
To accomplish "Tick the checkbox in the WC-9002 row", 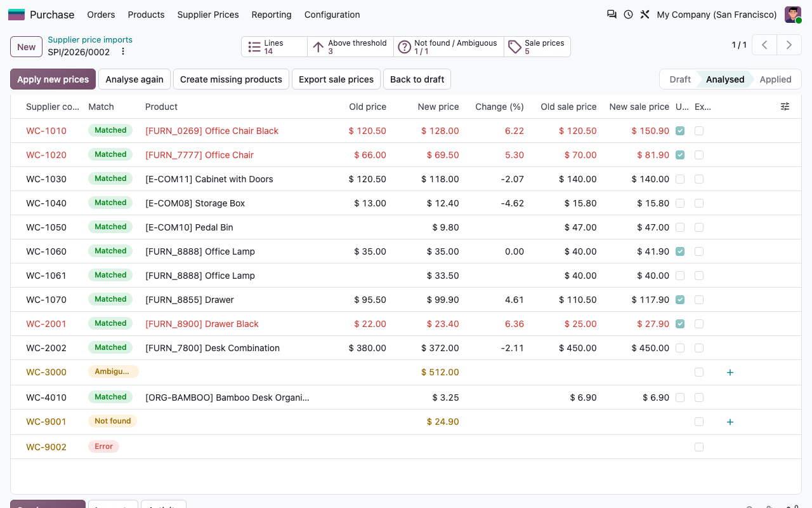I will pyautogui.click(x=699, y=447).
